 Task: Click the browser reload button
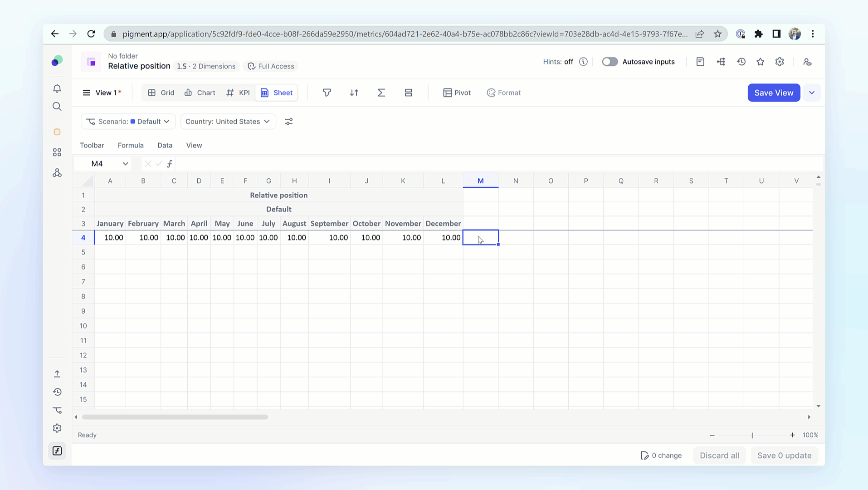coord(91,34)
